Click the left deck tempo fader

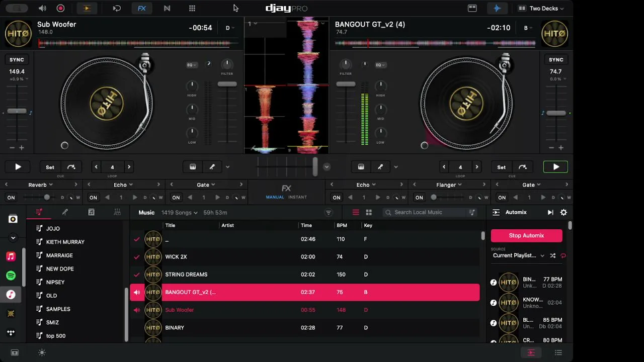tap(17, 111)
